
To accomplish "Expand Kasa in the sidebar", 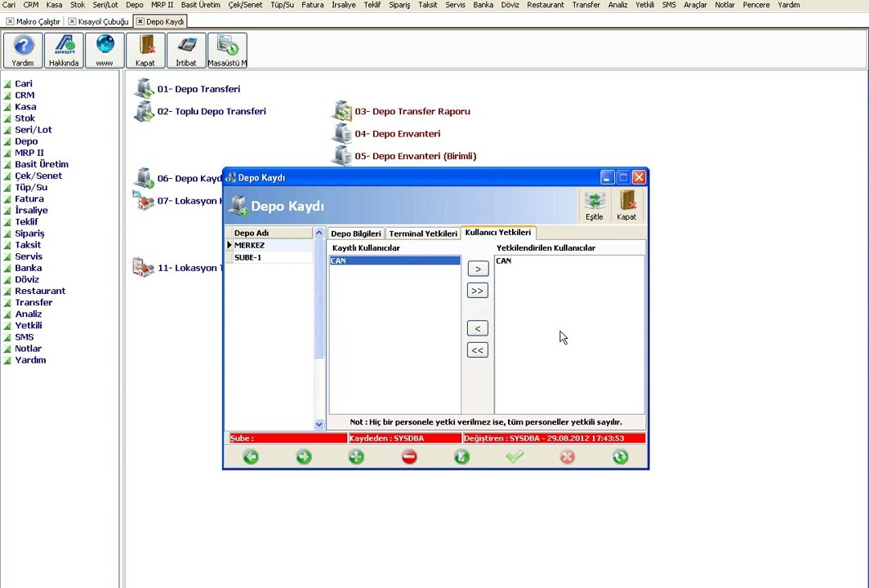I will [x=25, y=107].
